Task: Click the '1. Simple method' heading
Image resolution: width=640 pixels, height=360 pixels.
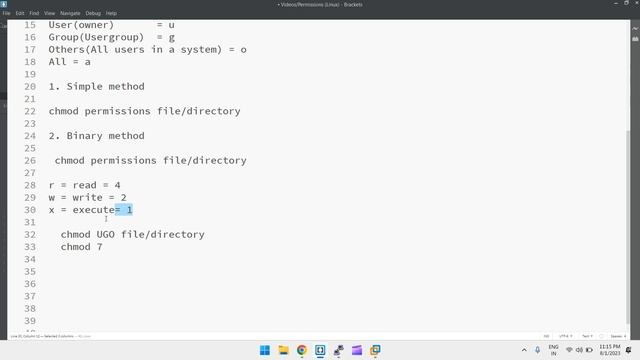Action: (96, 87)
